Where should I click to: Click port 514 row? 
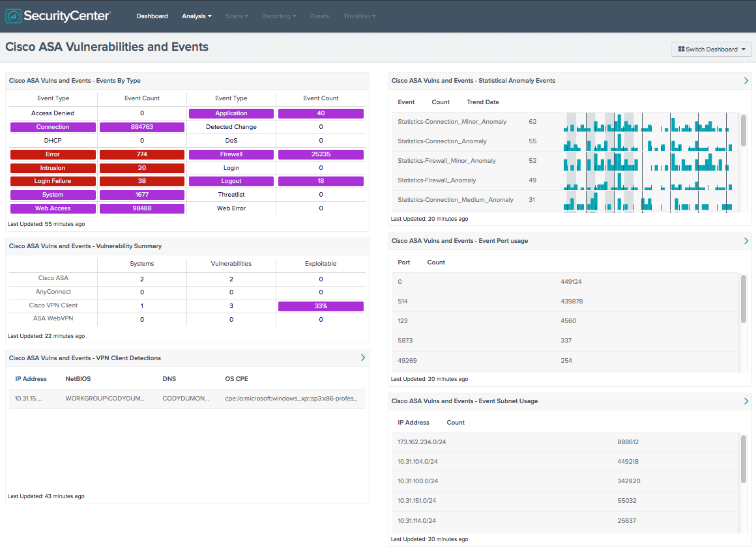565,302
